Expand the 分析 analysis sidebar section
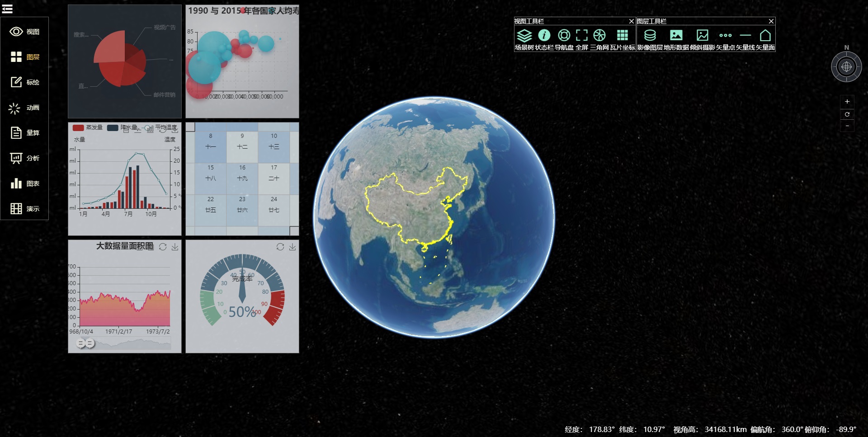This screenshot has height=437, width=868. tap(24, 158)
